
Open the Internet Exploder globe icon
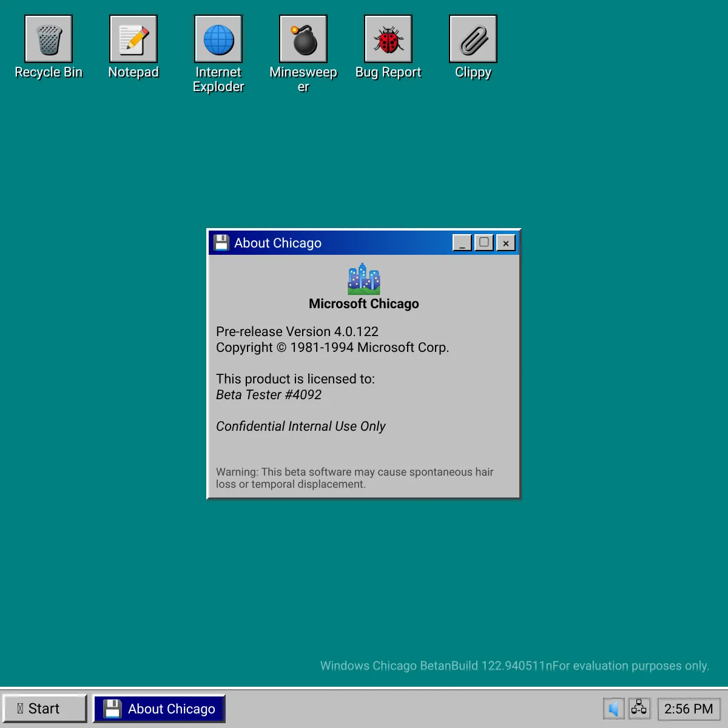click(218, 39)
